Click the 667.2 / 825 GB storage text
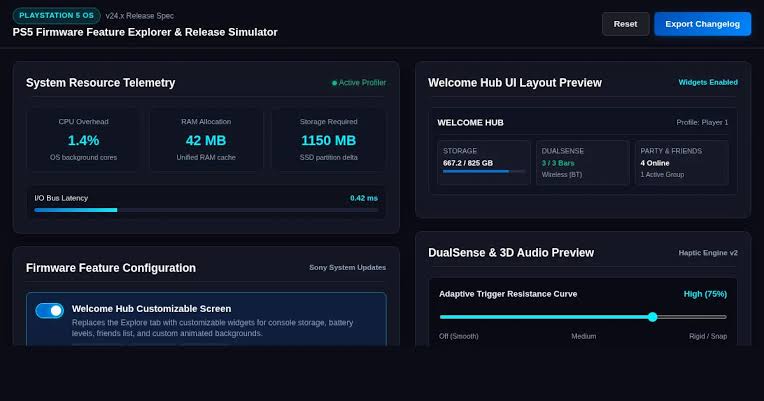Viewport: 764px width, 401px height. pyautogui.click(x=468, y=163)
